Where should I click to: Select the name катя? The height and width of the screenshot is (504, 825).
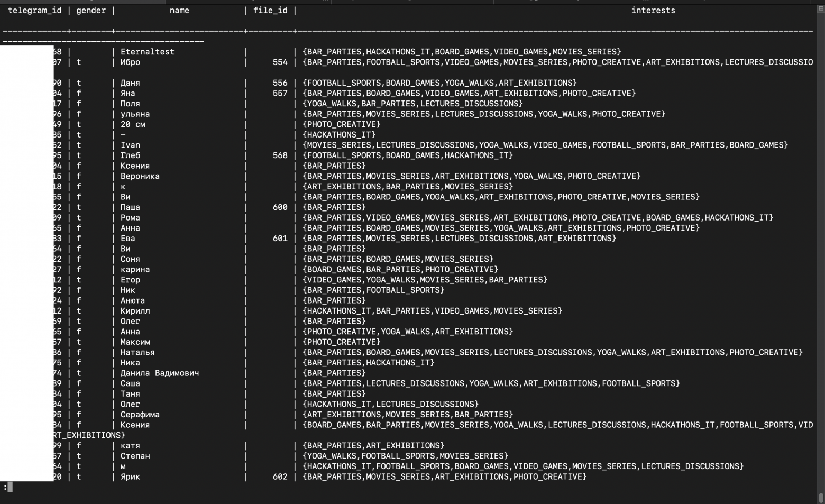click(130, 446)
